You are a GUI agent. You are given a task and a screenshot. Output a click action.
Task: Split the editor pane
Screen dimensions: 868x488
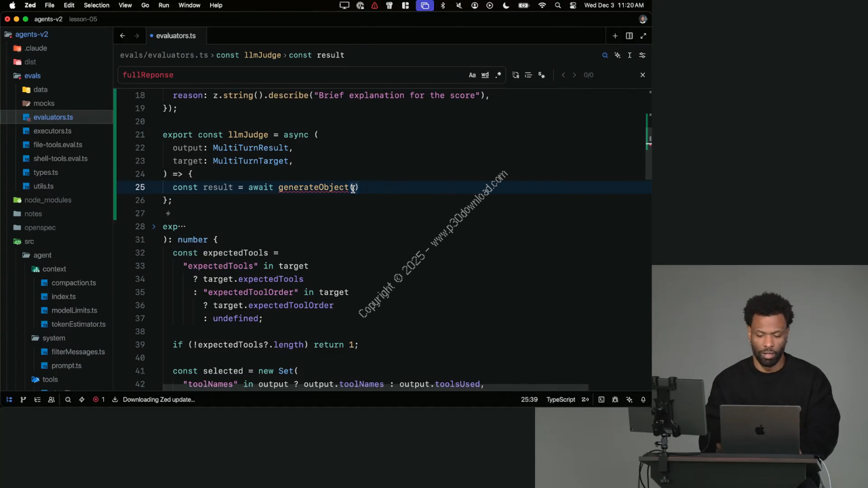[x=629, y=36]
